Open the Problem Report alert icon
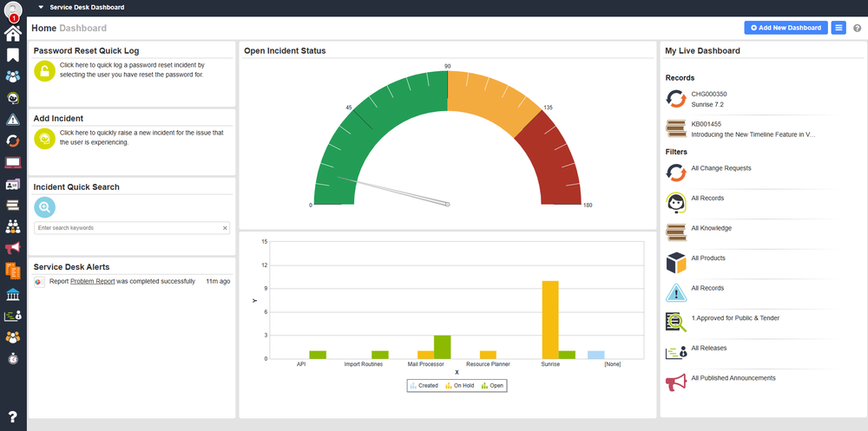868x431 pixels. point(39,282)
